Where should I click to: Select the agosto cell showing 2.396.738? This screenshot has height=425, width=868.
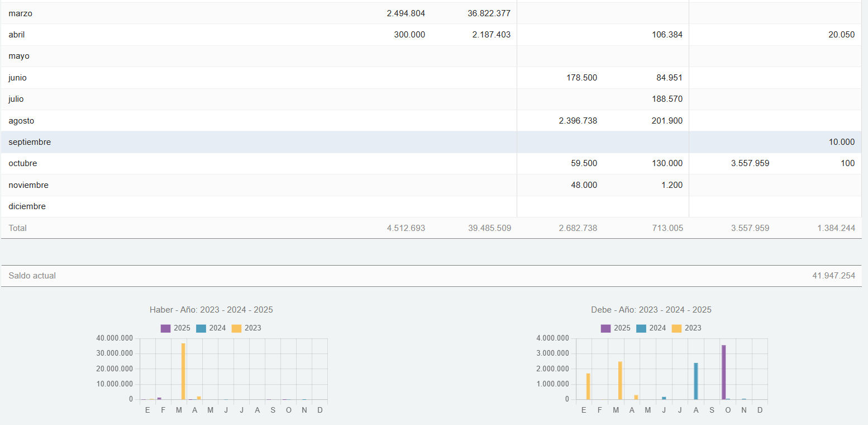(578, 121)
